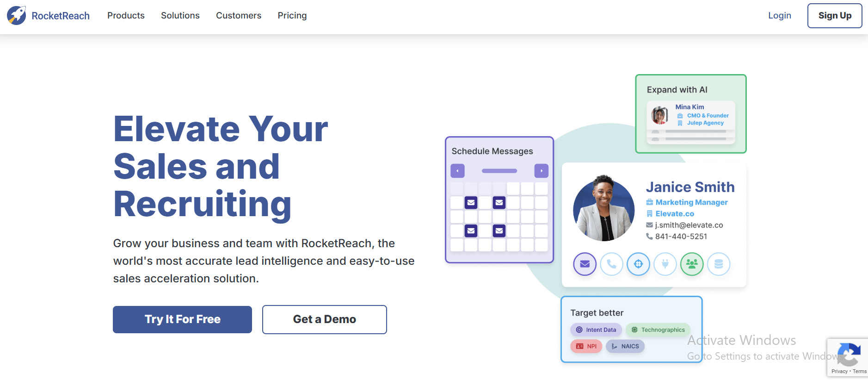The width and height of the screenshot is (868, 380).
Task: Select the Intent Data tag
Action: [x=596, y=330]
